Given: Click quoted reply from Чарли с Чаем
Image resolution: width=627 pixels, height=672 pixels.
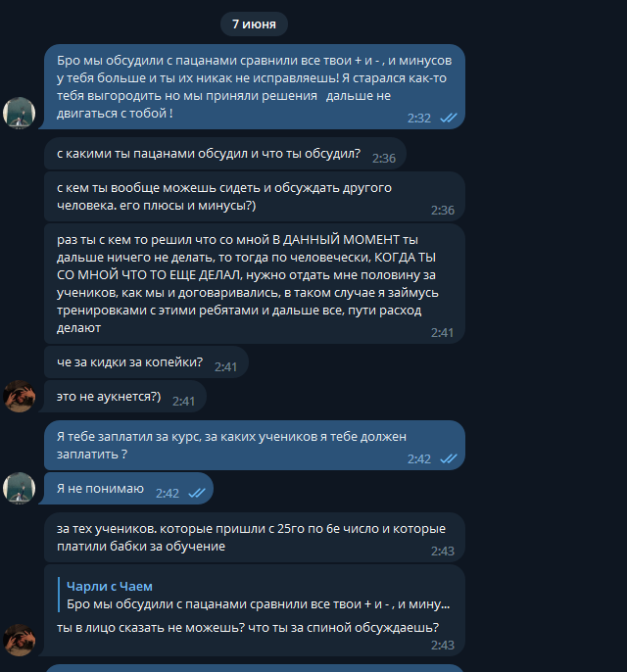Looking at the screenshot, I should point(257,596).
